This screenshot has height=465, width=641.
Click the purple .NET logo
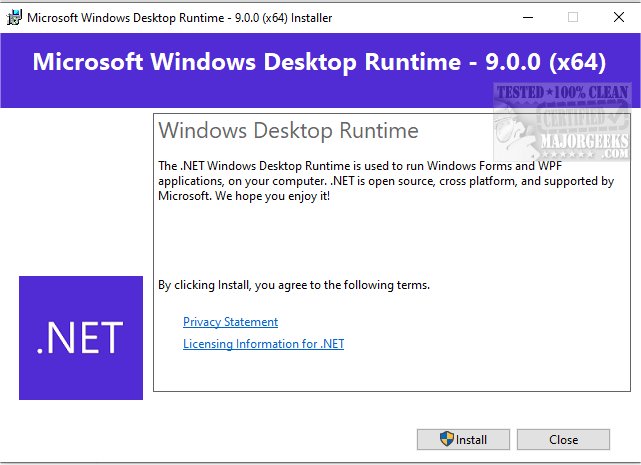(81, 338)
